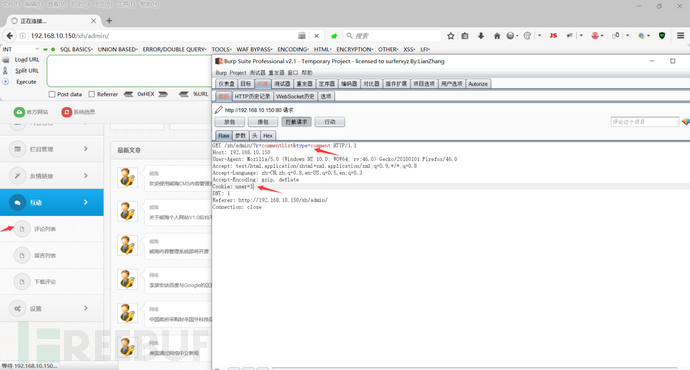This screenshot has width=690, height=370.
Task: Toggle the Post data checkbox
Action: coord(52,94)
